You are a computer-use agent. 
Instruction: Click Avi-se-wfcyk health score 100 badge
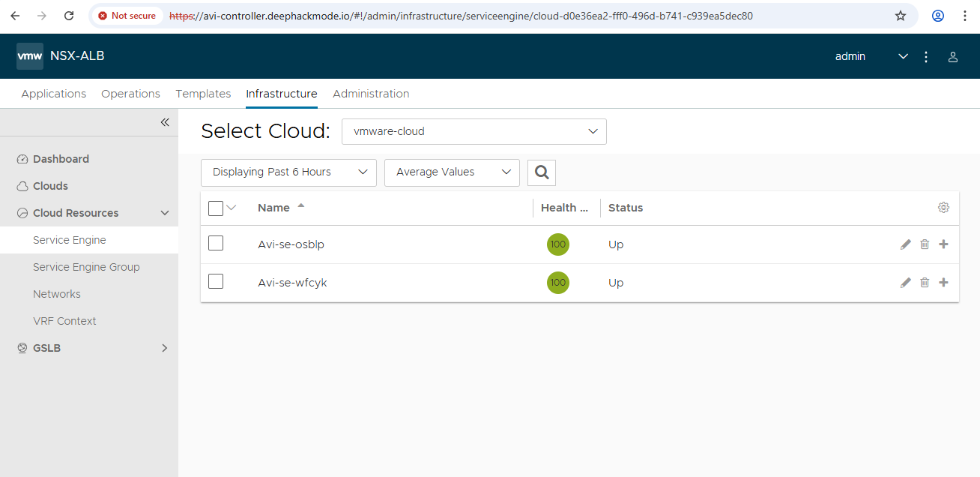558,283
